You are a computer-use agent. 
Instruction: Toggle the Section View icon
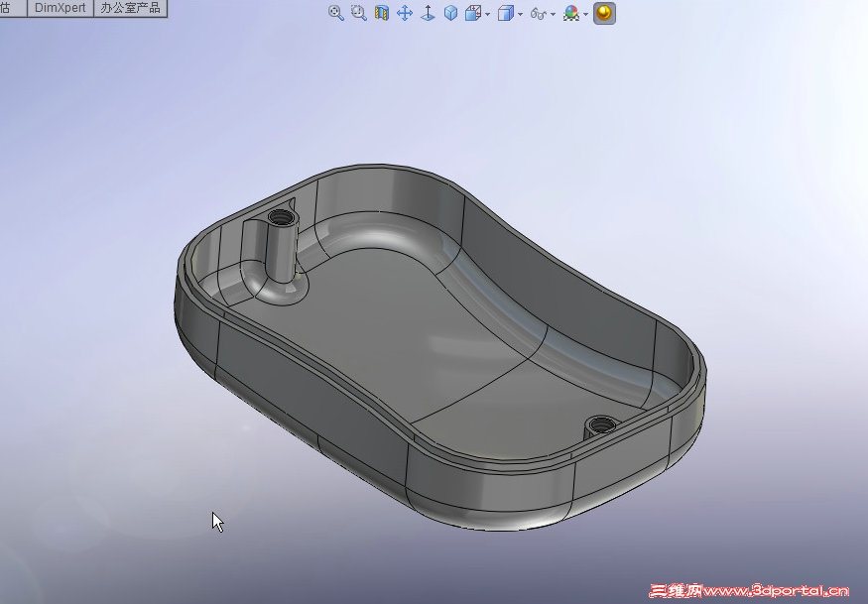381,13
